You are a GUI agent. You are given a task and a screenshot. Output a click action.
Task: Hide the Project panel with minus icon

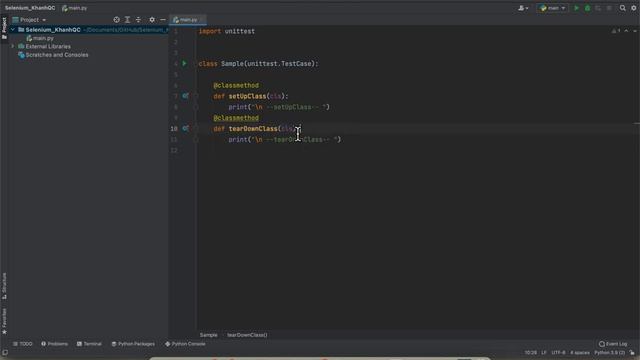click(x=162, y=20)
